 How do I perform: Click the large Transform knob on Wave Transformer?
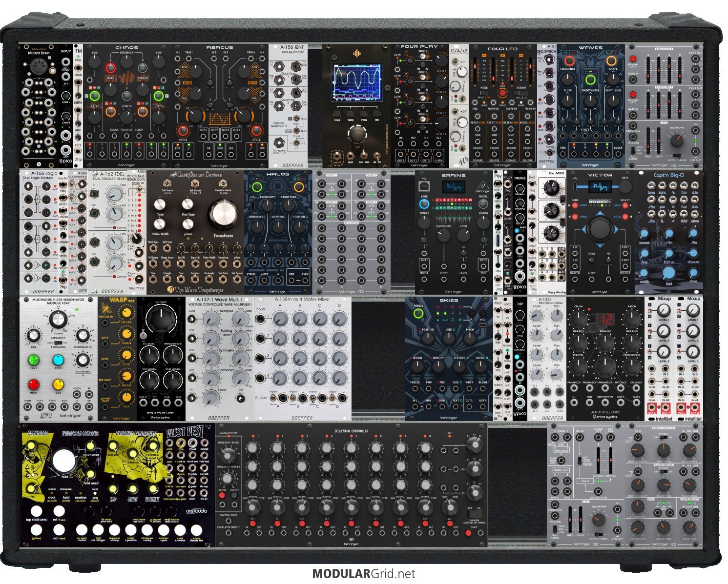click(223, 215)
